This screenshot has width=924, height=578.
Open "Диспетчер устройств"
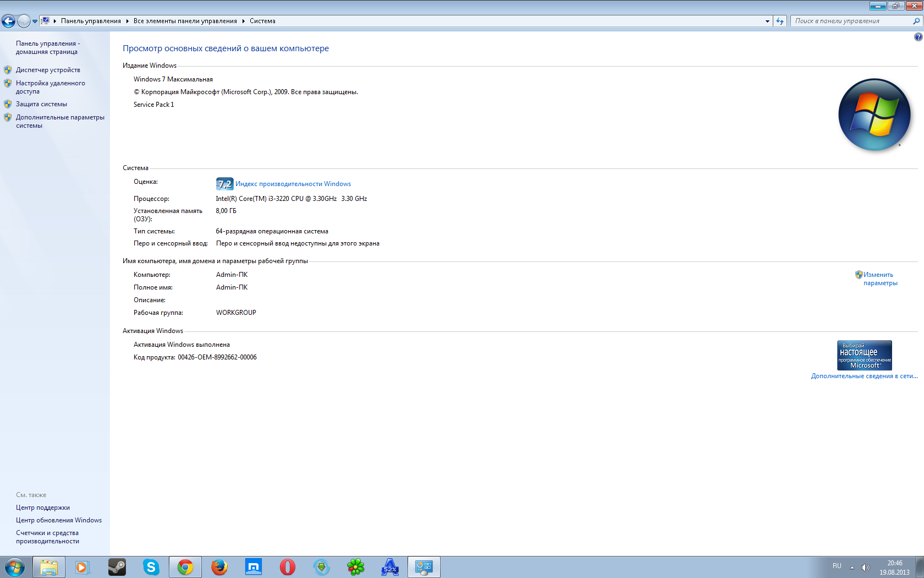click(48, 70)
